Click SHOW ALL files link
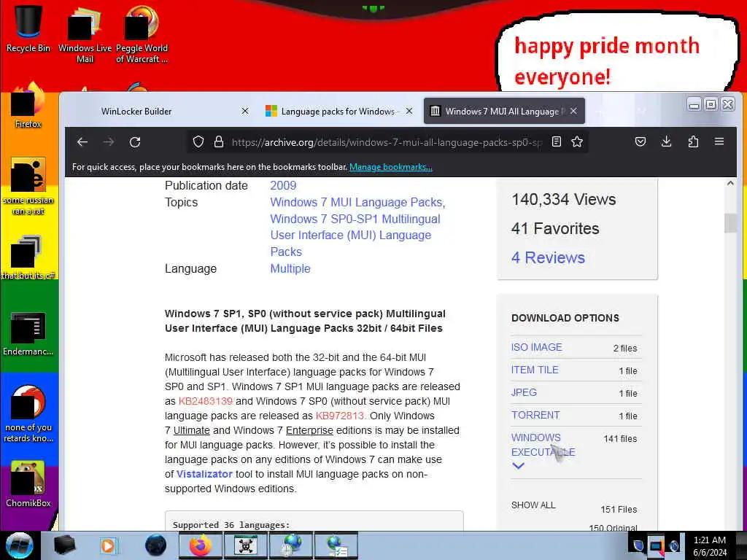Screen dimensions: 747x560 point(533,505)
